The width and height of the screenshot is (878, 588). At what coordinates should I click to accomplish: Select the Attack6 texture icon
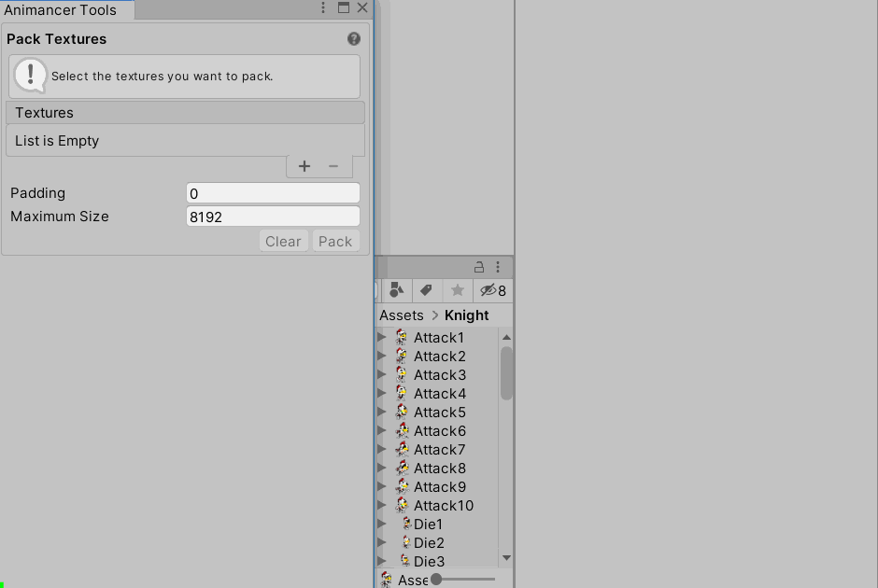tap(402, 430)
